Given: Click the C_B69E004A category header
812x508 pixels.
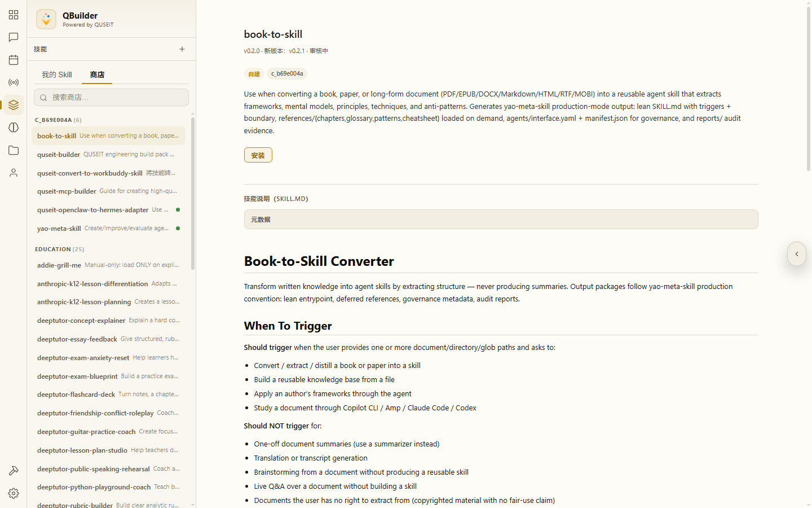Looking at the screenshot, I should point(58,120).
